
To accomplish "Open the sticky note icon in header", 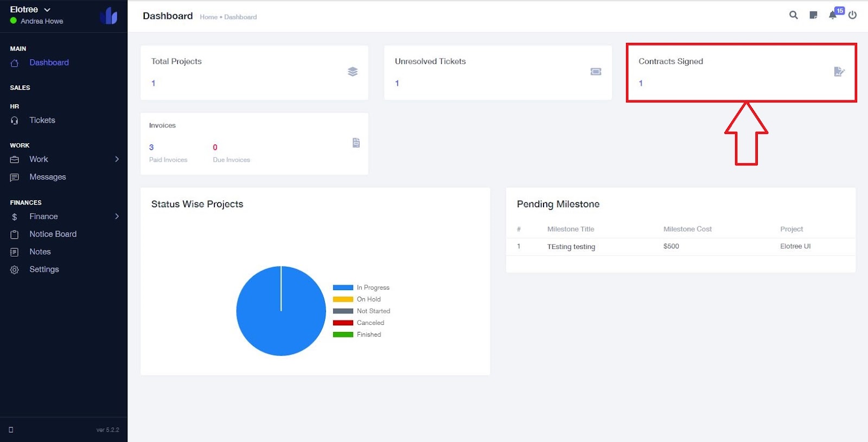I will [813, 15].
